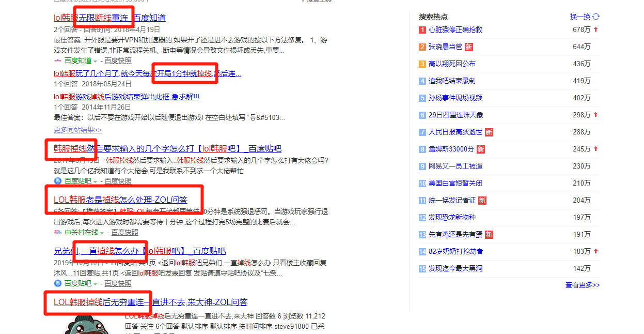The height and width of the screenshot is (334, 644).
Task: Click the rank 15 badge beside 发现迄今最大黑洞
Action: coord(422,269)
